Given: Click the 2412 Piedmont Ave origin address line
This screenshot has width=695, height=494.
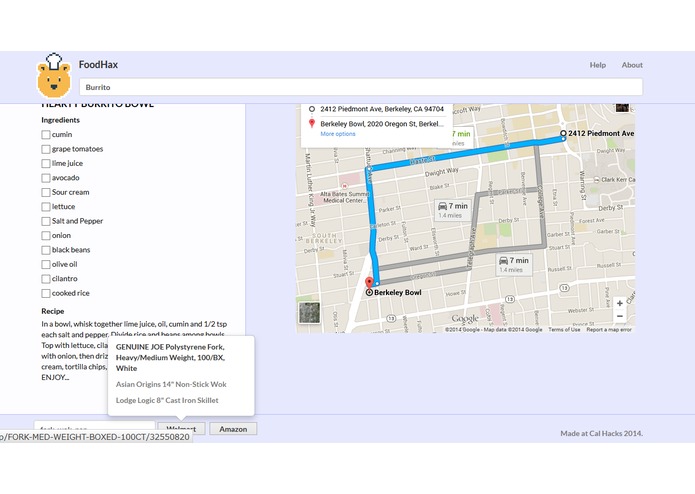Looking at the screenshot, I should click(x=382, y=109).
